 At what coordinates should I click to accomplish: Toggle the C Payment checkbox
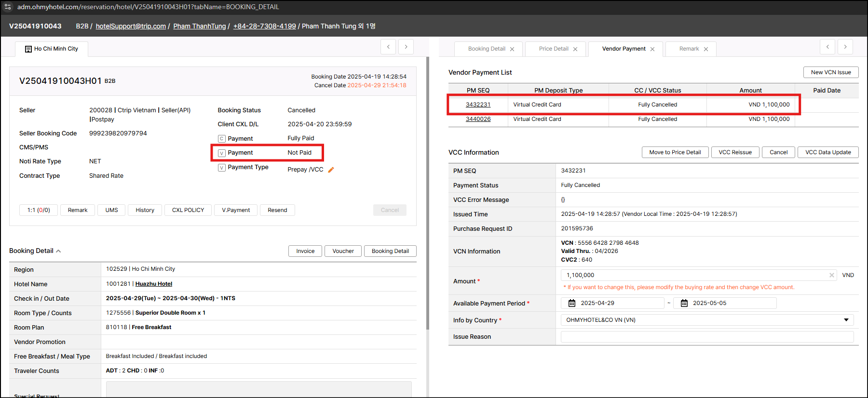tap(222, 139)
